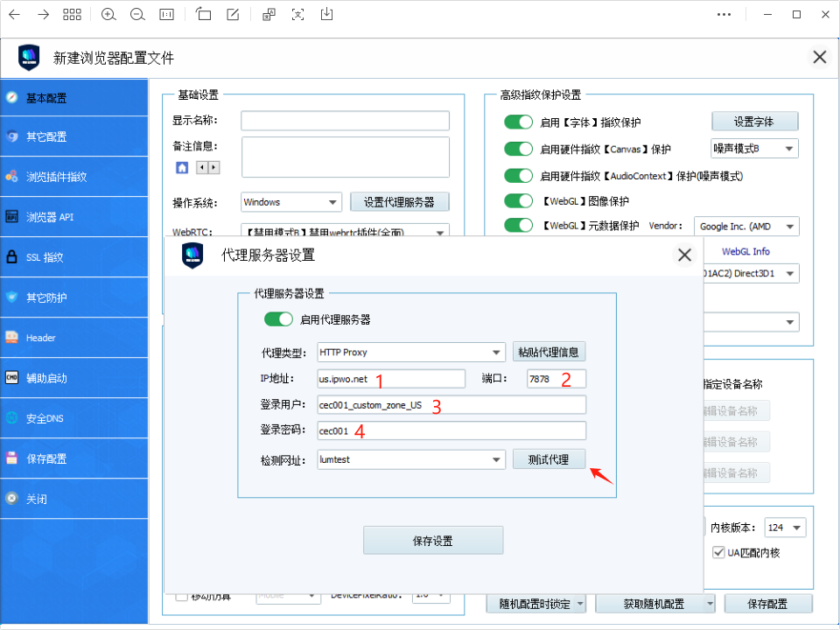The height and width of the screenshot is (630, 840).
Task: Edit the image with the pencil icon
Action: coord(233,15)
